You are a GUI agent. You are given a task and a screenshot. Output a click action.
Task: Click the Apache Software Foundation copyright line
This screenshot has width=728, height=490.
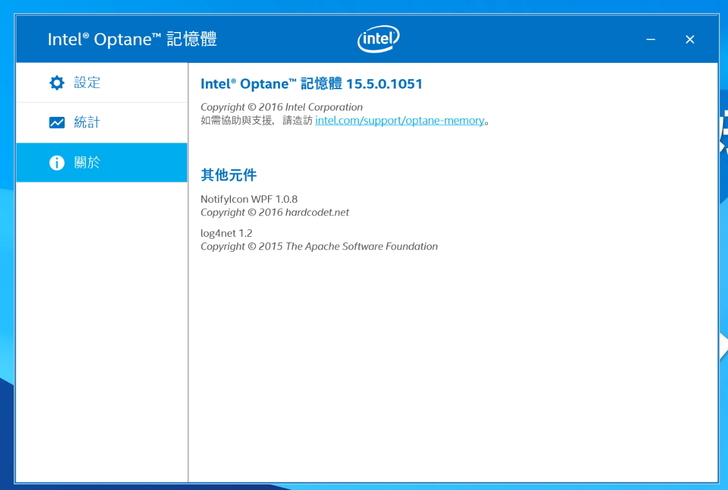pyautogui.click(x=318, y=246)
